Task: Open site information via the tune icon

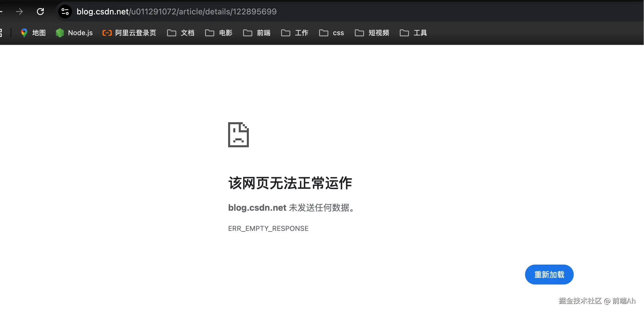Action: (x=65, y=12)
